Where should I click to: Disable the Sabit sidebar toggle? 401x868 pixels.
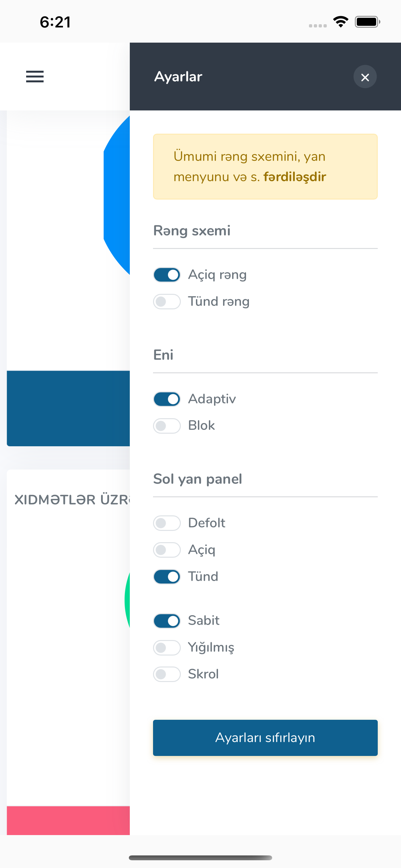click(x=167, y=621)
